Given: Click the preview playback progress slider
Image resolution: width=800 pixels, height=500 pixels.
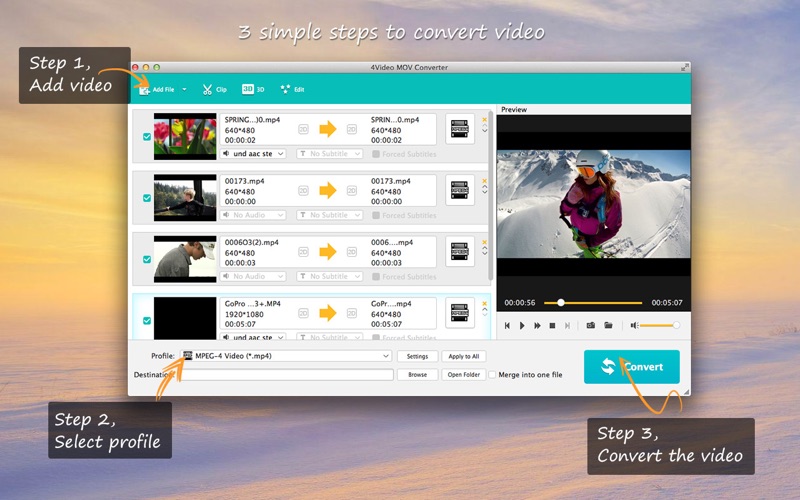Looking at the screenshot, I should click(x=599, y=302).
